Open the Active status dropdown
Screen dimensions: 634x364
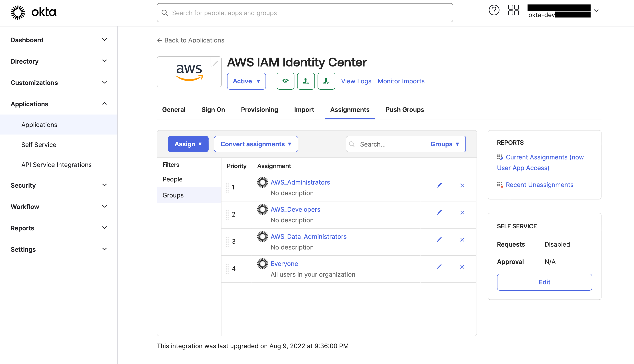(246, 81)
